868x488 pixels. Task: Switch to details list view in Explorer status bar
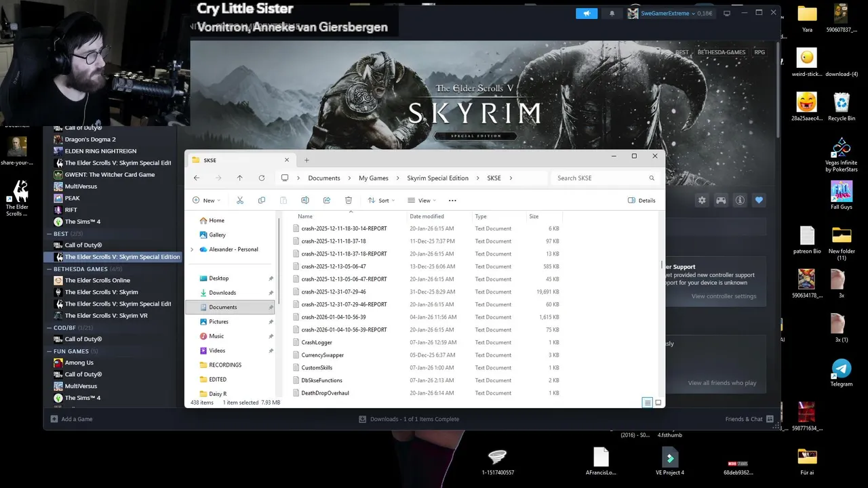pos(648,403)
